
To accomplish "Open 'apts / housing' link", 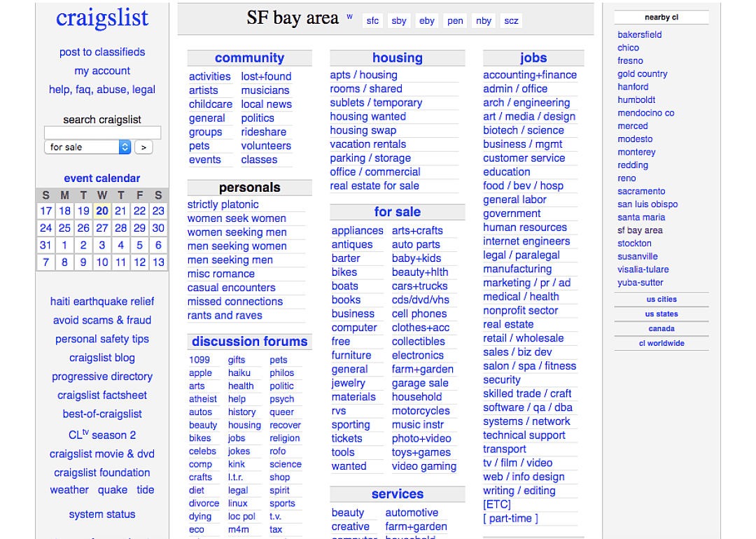I will pos(363,75).
